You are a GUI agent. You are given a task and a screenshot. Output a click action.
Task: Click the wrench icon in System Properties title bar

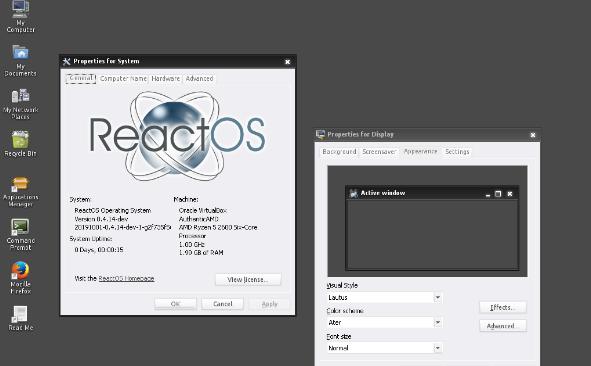tap(67, 61)
